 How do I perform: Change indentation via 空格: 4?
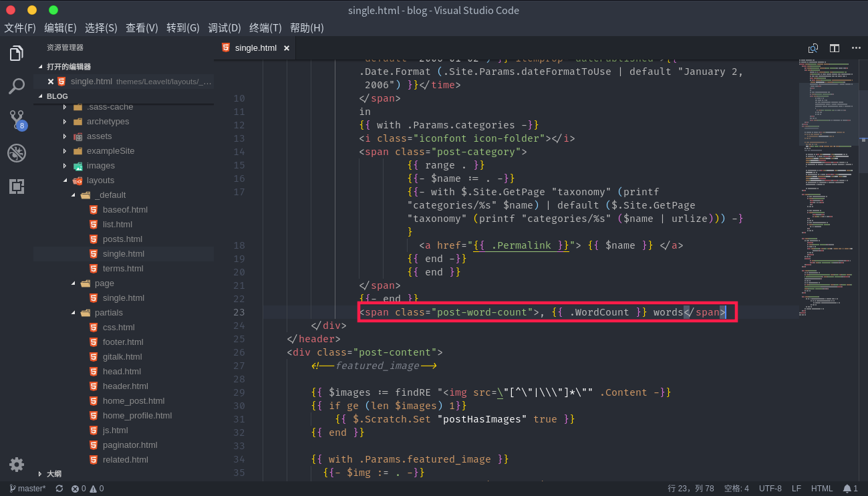(x=736, y=489)
